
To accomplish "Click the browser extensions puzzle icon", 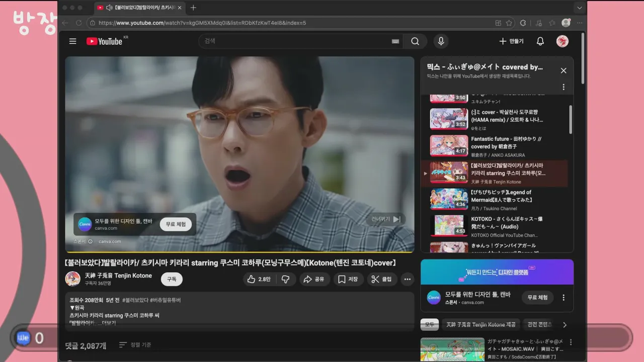I will click(523, 23).
